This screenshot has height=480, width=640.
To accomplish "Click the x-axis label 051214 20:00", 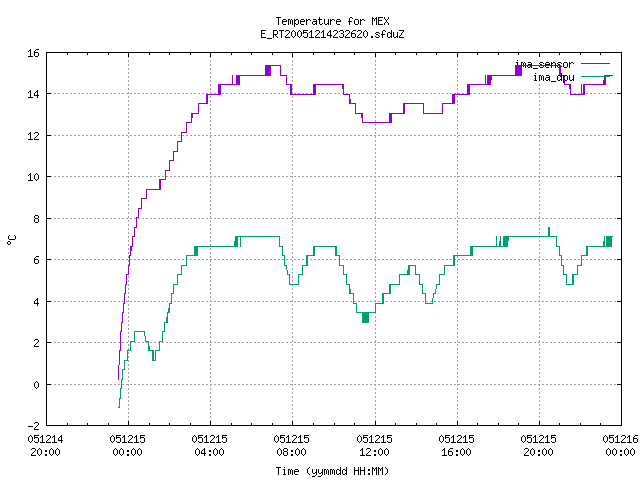I will point(45,445).
